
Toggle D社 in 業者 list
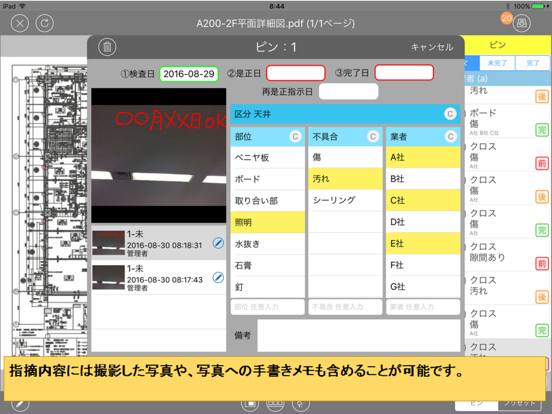click(423, 222)
